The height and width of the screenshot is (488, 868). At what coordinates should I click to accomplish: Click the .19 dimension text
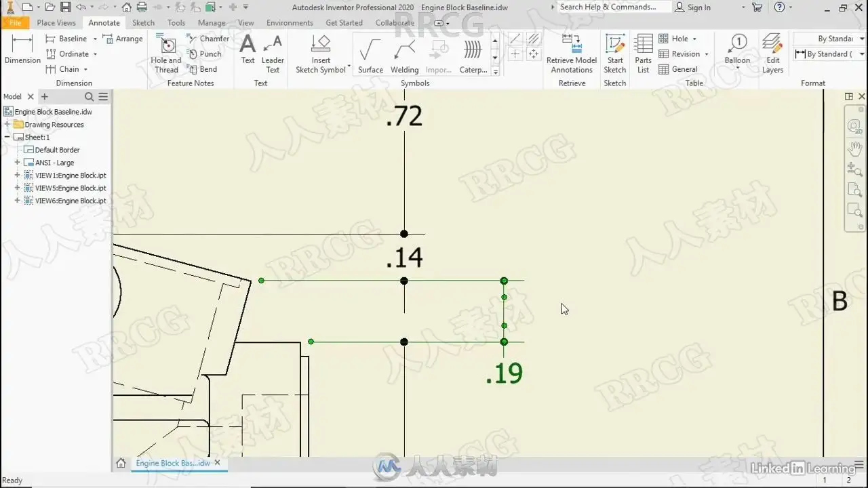tap(505, 373)
